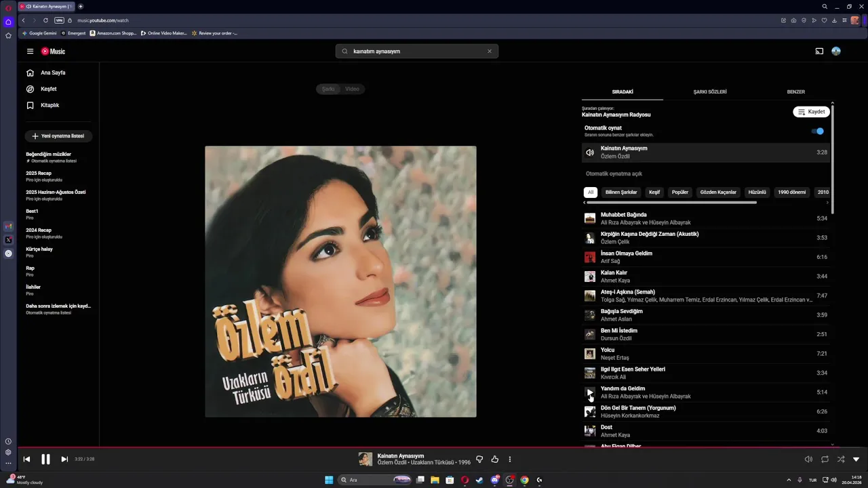Toggle Otomatik oynat switch

click(x=818, y=131)
